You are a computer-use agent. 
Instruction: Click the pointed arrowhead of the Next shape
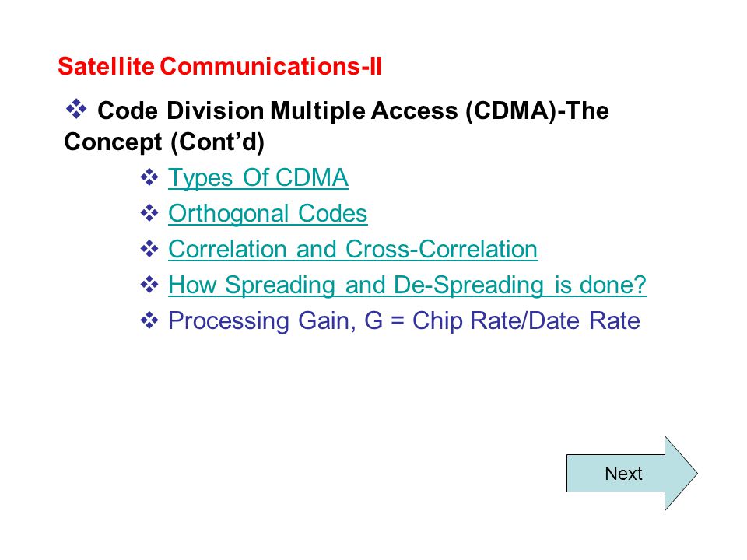coord(682,474)
